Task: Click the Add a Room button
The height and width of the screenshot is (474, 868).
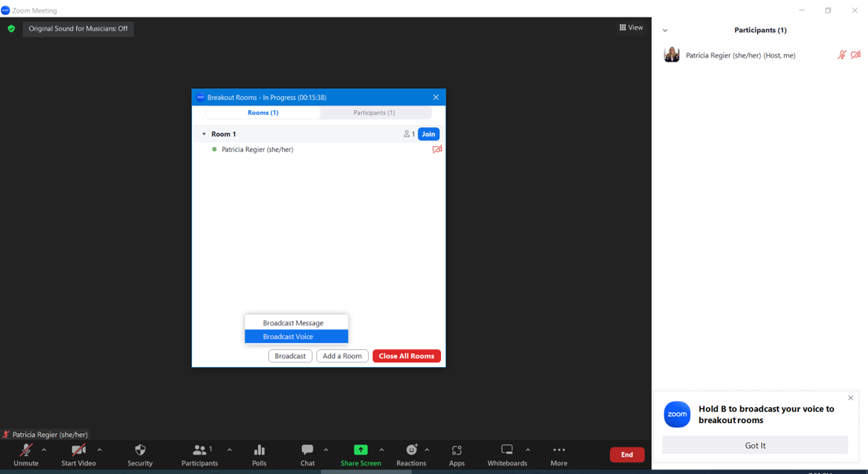Action: tap(342, 356)
